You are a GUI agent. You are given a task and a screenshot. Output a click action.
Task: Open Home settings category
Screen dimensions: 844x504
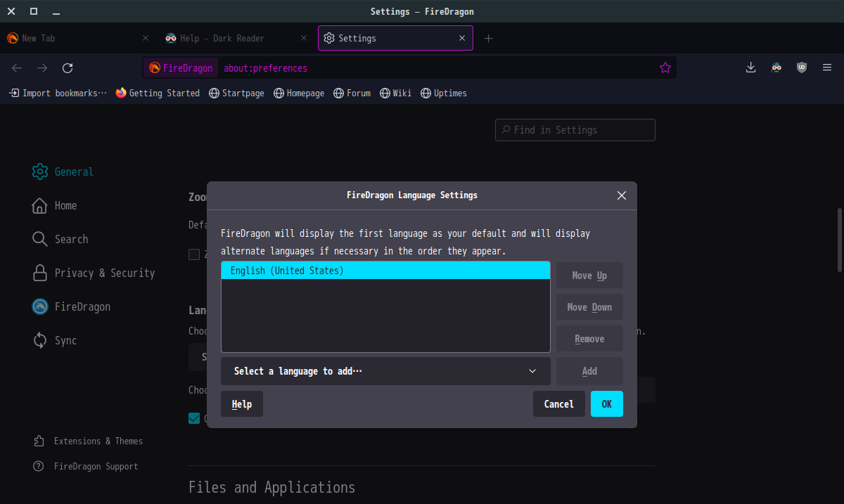(x=55, y=205)
